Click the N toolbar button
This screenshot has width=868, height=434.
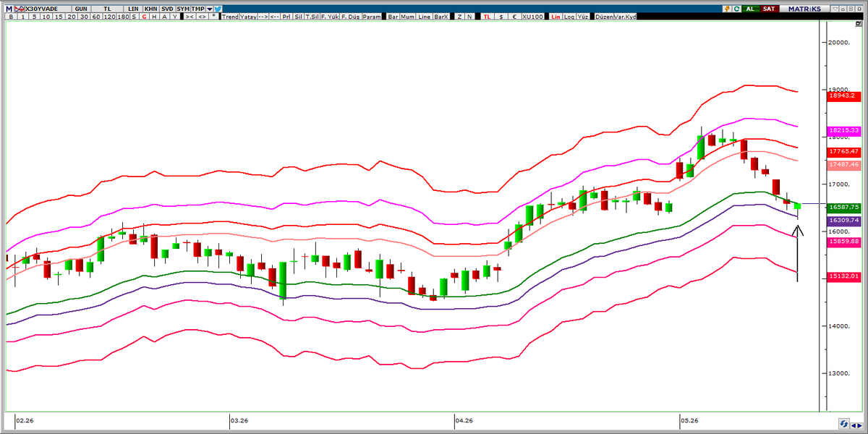pyautogui.click(x=469, y=17)
